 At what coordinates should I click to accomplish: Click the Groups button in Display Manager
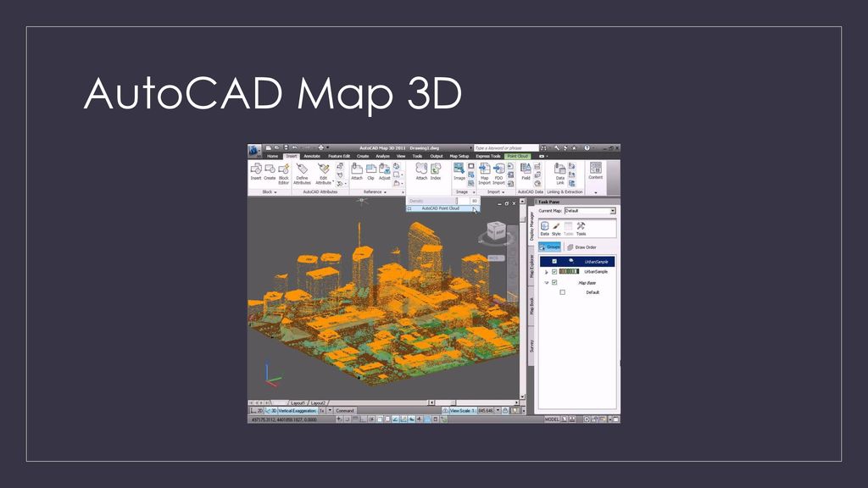click(x=549, y=247)
